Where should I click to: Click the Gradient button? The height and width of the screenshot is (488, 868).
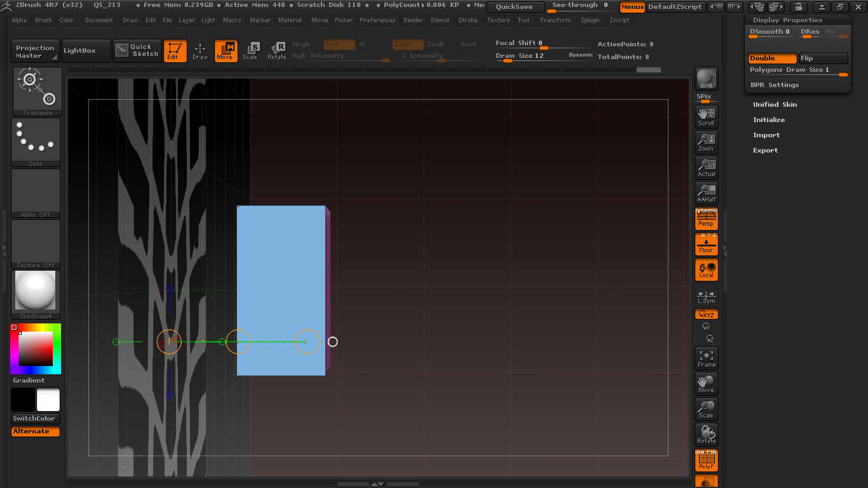pos(29,381)
